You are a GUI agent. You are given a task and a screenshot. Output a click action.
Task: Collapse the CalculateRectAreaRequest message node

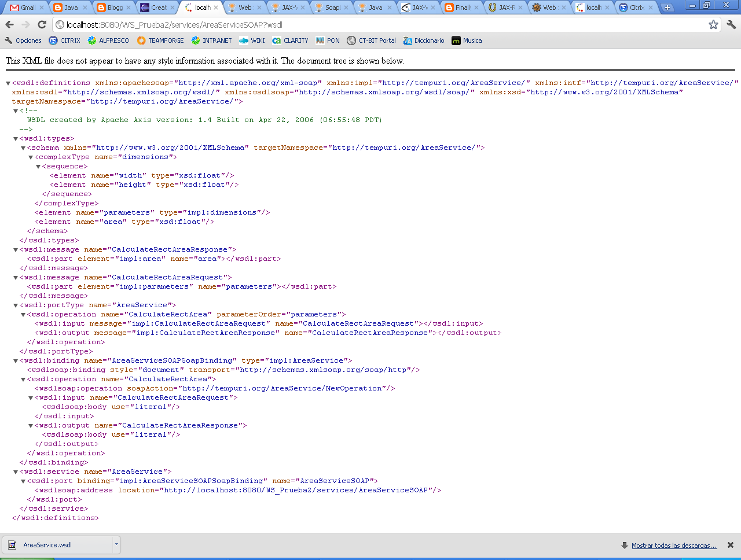(16, 278)
